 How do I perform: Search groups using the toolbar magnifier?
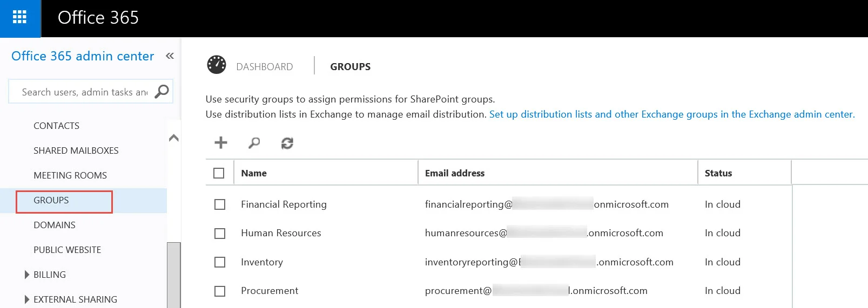point(254,142)
